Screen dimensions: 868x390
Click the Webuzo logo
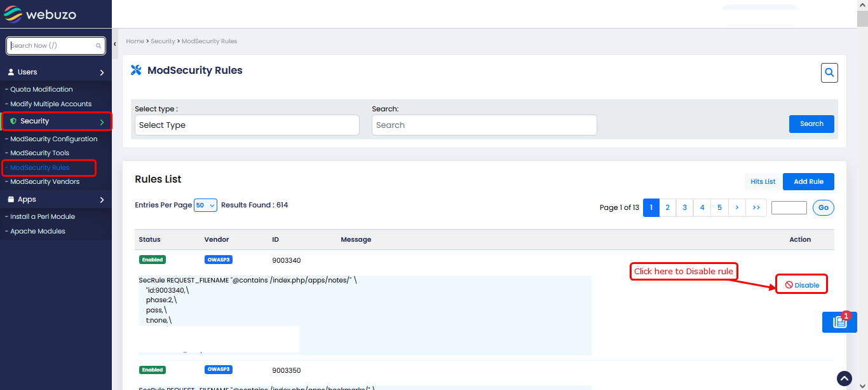(40, 14)
